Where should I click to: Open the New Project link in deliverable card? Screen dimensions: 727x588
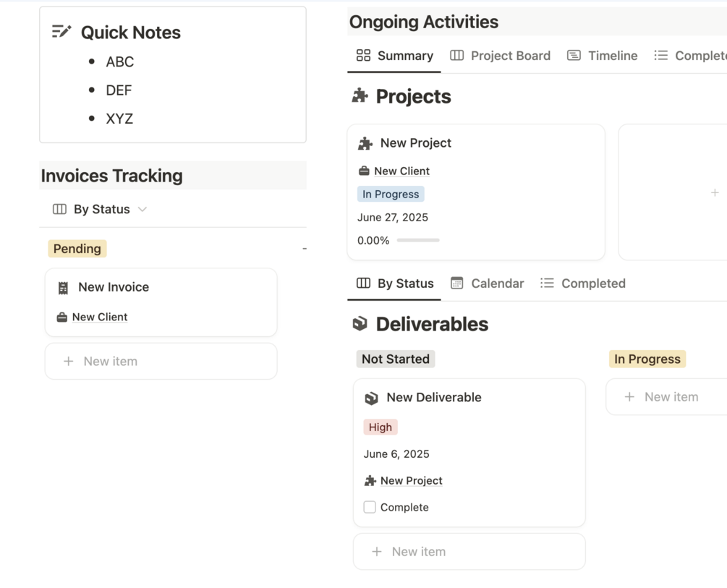[x=411, y=481]
